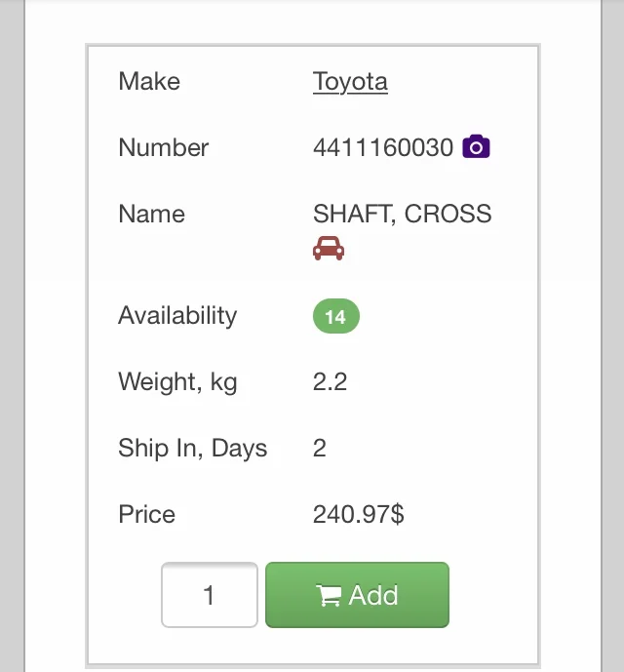Click the Make row label
The width and height of the screenshot is (624, 672).
click(x=149, y=81)
